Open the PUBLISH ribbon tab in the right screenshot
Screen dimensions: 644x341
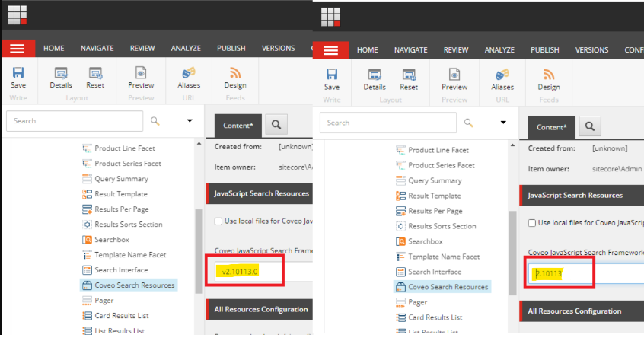(545, 50)
